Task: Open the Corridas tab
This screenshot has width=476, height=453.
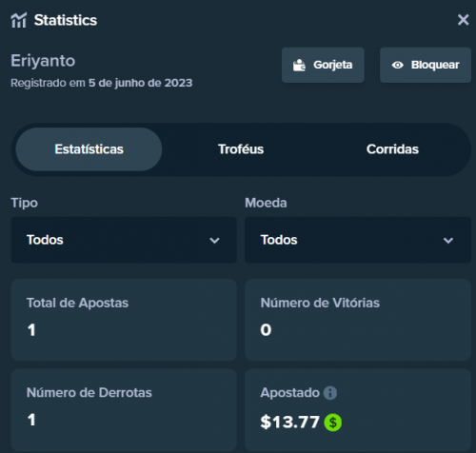Action: coord(392,149)
